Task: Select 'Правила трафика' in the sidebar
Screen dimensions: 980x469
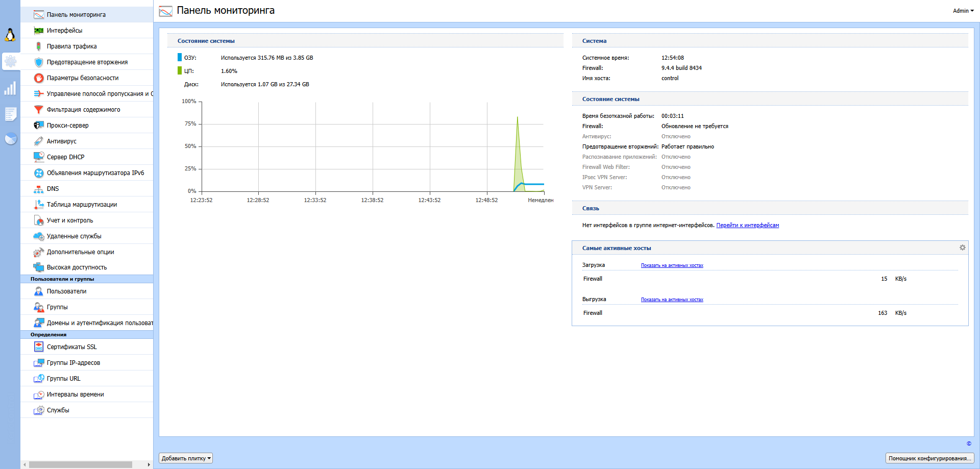Action: tap(71, 46)
